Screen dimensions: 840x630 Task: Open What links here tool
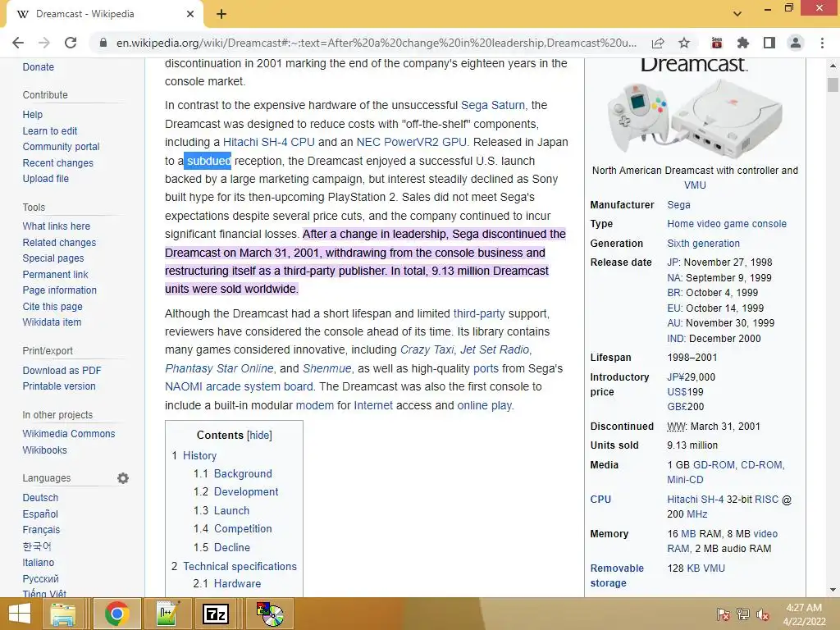click(57, 226)
